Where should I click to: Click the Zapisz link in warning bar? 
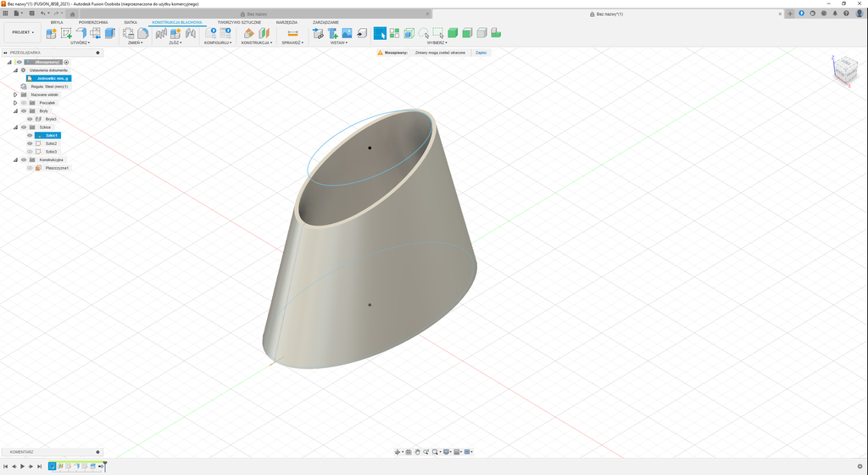pyautogui.click(x=481, y=53)
